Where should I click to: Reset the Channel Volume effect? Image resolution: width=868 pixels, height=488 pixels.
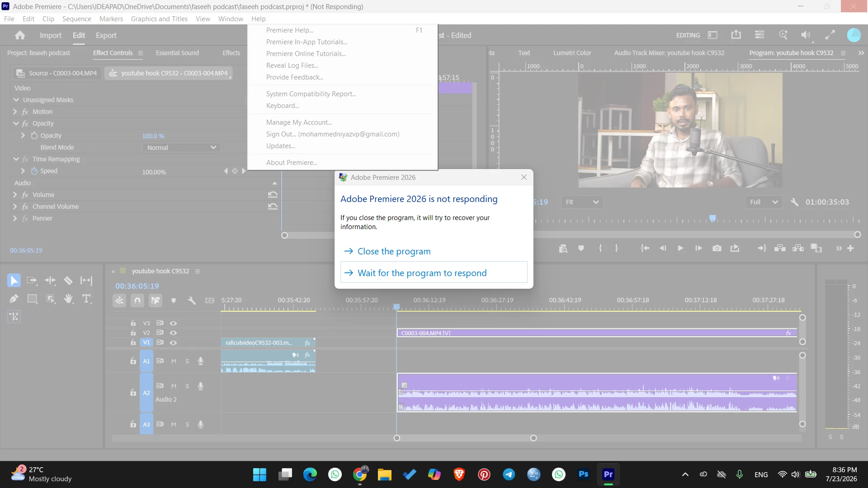click(273, 206)
